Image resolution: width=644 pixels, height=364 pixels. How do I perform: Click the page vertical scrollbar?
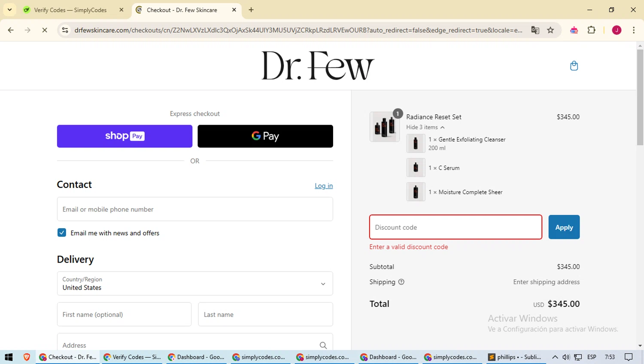[640, 97]
